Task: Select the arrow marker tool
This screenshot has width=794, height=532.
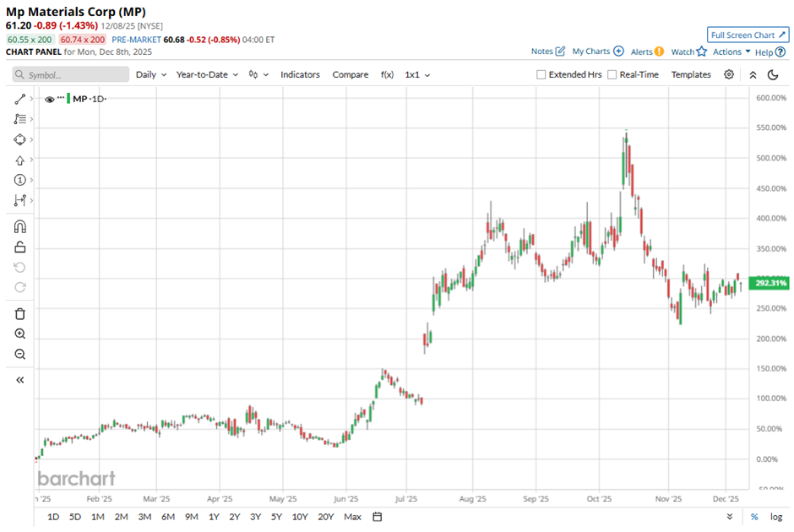Action: (19, 160)
